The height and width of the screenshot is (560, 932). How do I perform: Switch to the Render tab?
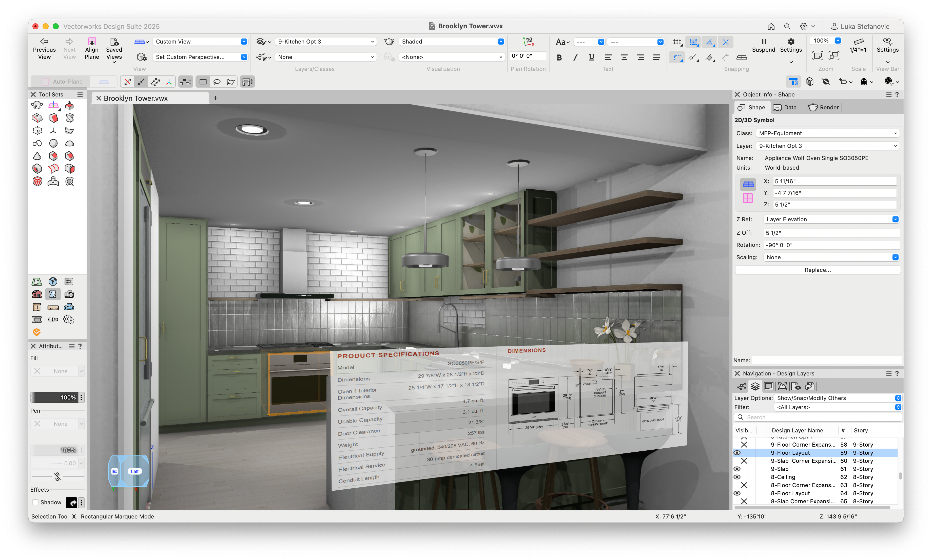click(x=824, y=108)
